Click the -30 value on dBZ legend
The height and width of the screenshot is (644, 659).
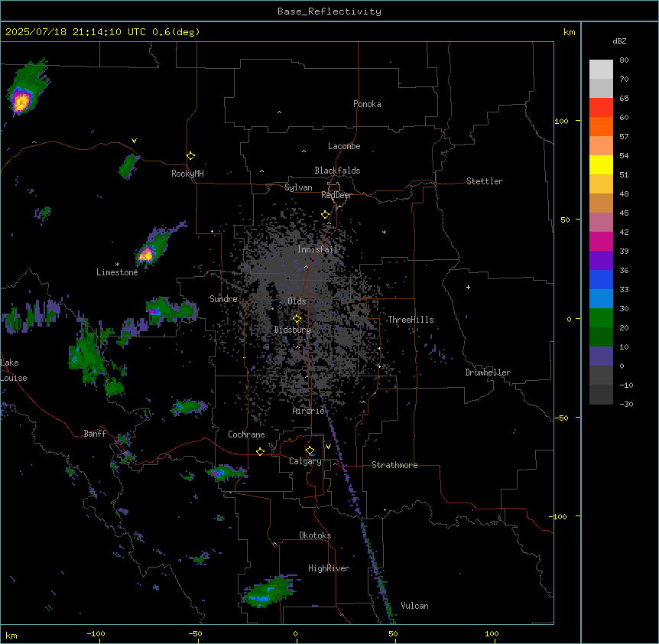(x=626, y=404)
